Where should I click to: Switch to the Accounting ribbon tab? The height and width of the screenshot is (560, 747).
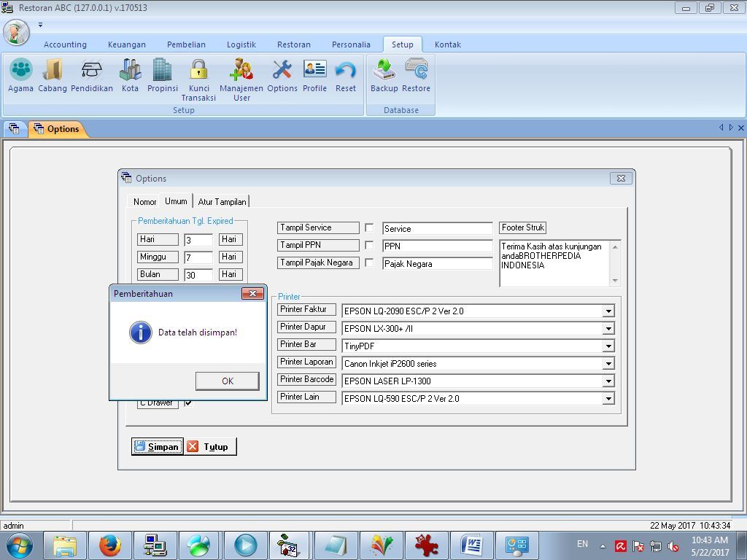point(65,44)
